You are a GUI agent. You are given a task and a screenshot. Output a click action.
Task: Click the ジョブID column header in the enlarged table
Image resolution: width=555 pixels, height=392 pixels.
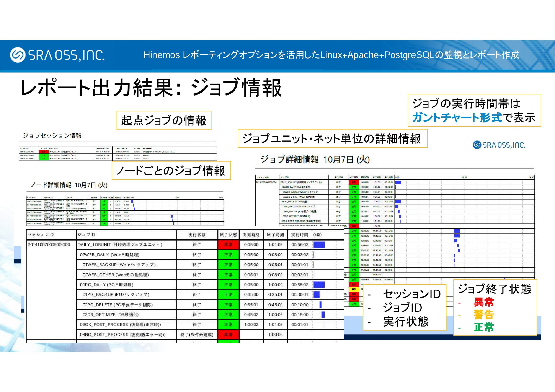[x=86, y=235]
